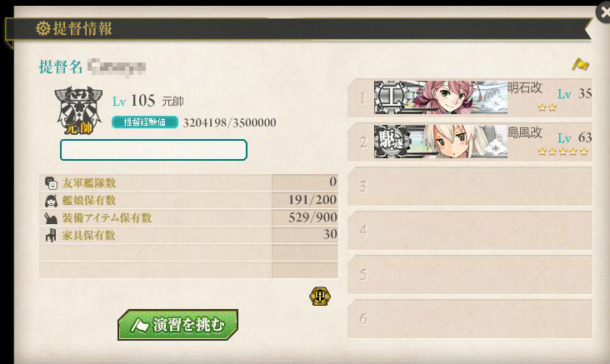Click empty fleet slot 3
Image resolution: width=610 pixels, height=364 pixels.
[470, 187]
